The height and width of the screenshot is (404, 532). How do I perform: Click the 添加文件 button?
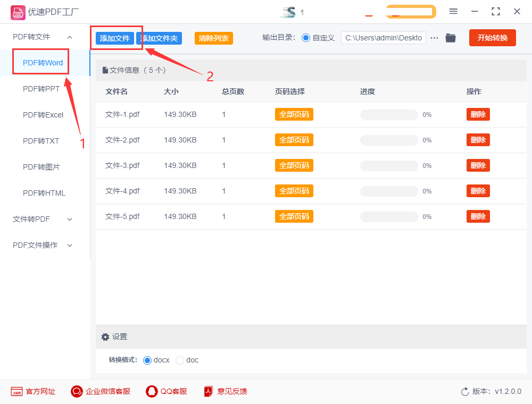point(115,38)
